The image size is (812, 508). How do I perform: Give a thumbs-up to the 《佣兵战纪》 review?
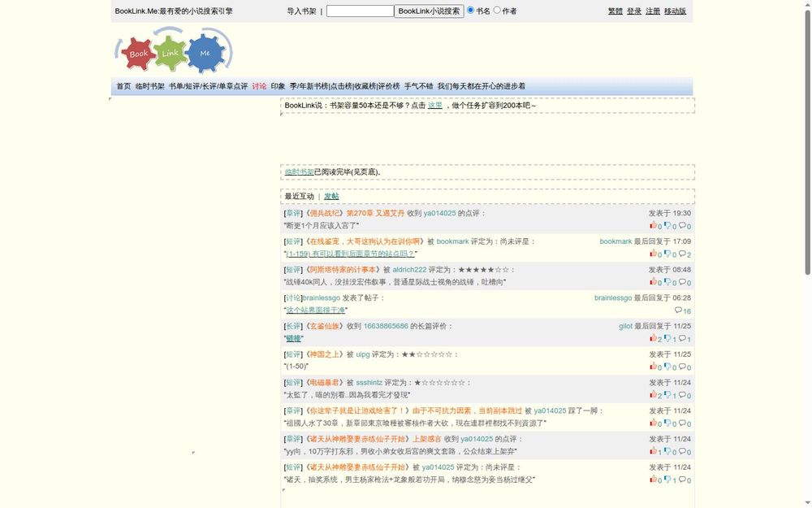(654, 227)
